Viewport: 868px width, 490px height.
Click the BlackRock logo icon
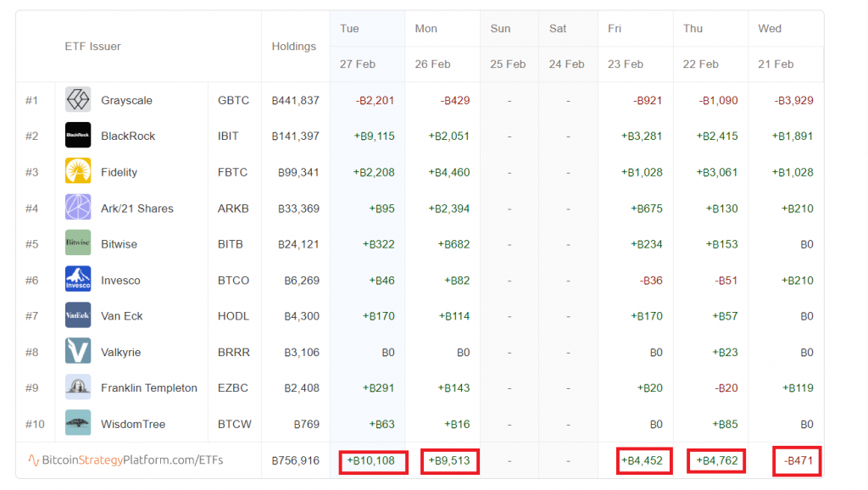pos(78,136)
